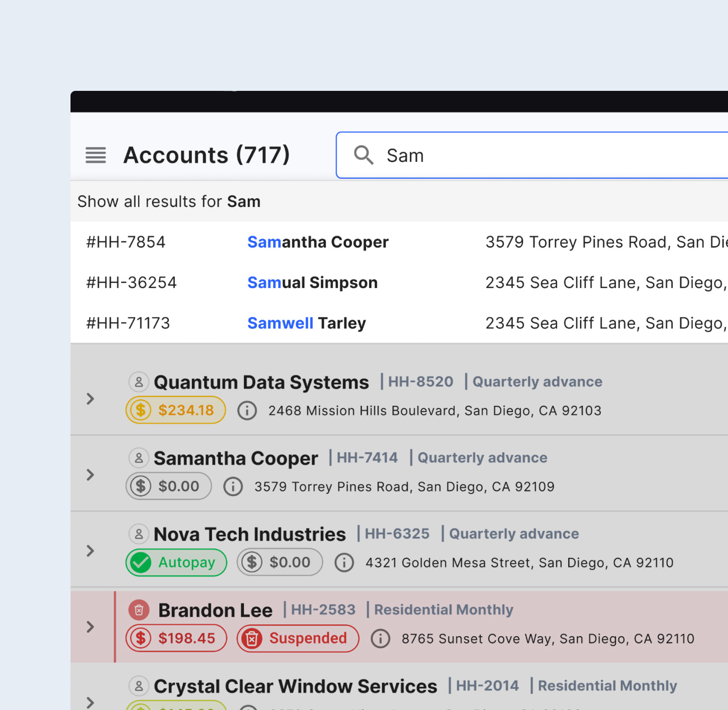
Task: Click the search field containing Sam
Action: (x=532, y=155)
